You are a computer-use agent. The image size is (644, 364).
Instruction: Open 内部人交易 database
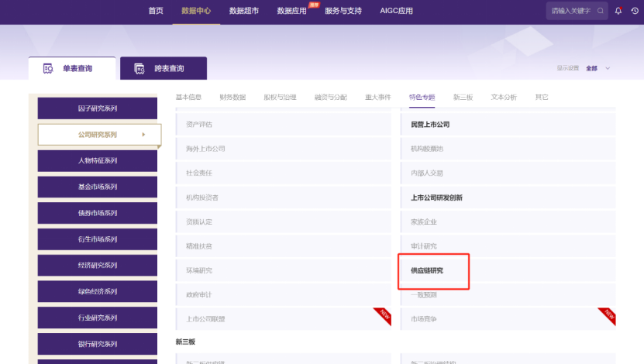[508, 173]
